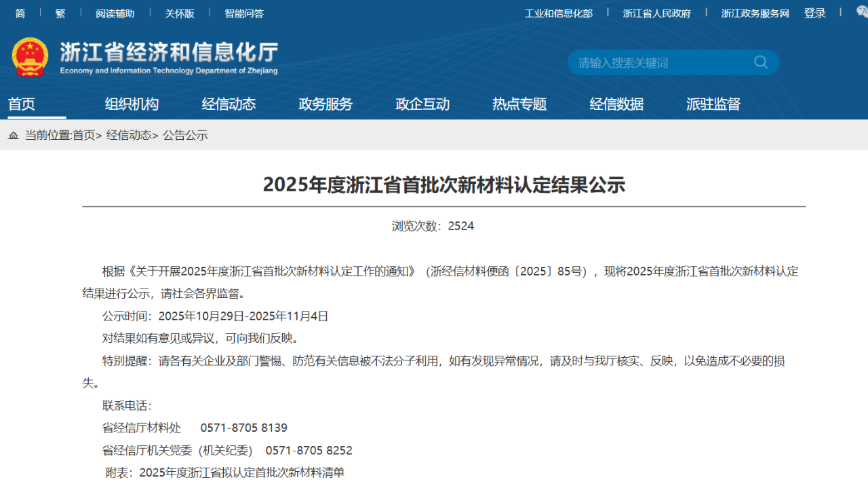868x484 pixels.
Task: Open 阅读辅助 reading assistance
Action: (115, 14)
